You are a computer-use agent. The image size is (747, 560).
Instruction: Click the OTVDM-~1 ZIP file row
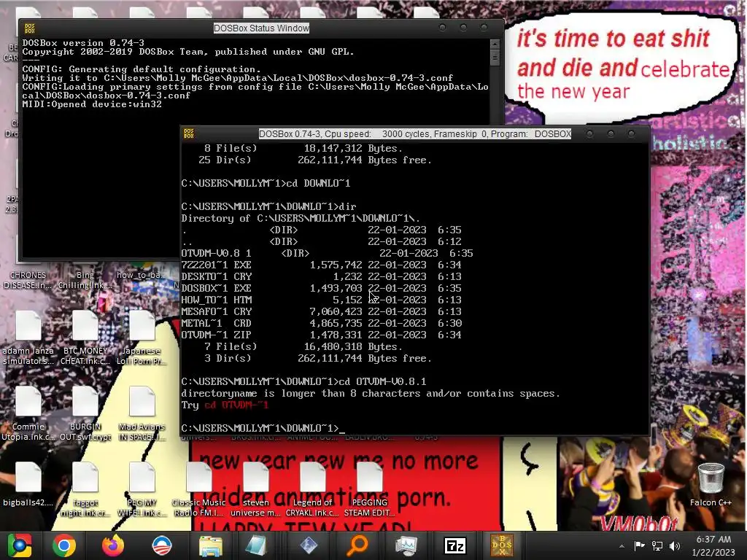click(321, 335)
